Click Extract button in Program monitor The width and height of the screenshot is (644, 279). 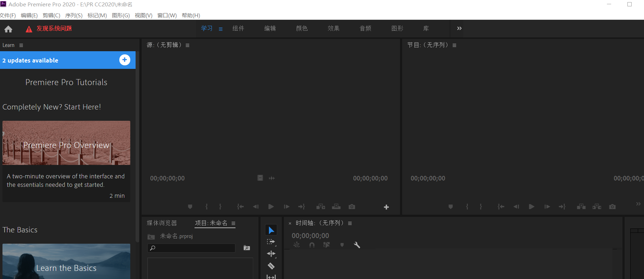[597, 207]
